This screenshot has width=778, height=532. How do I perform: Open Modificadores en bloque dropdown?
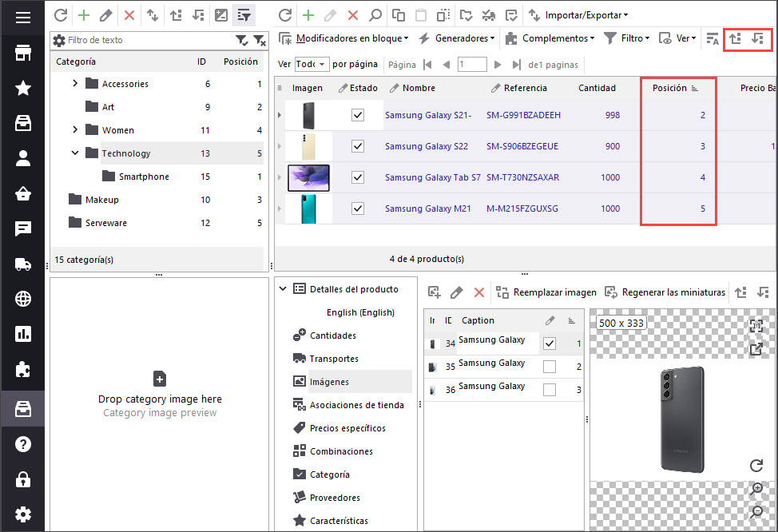[x=343, y=38]
